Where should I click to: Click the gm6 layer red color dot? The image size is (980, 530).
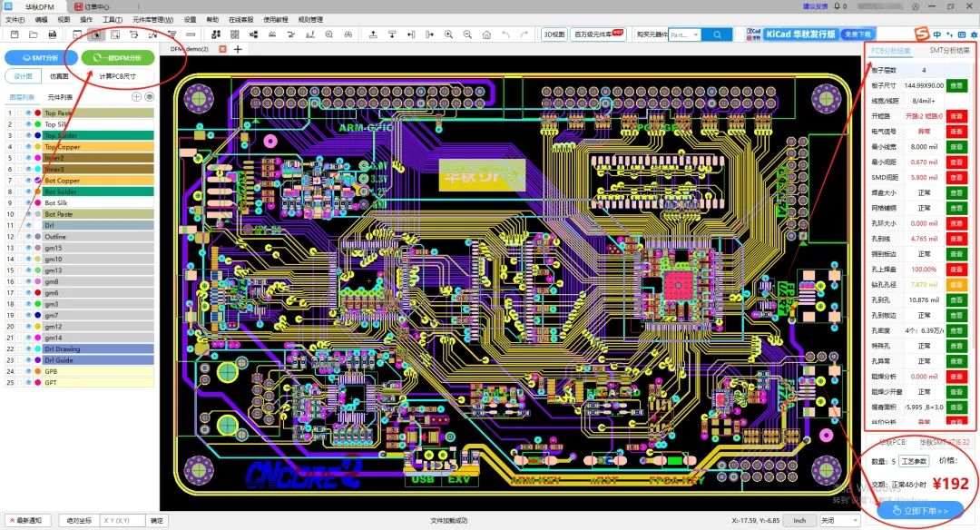tap(37, 293)
